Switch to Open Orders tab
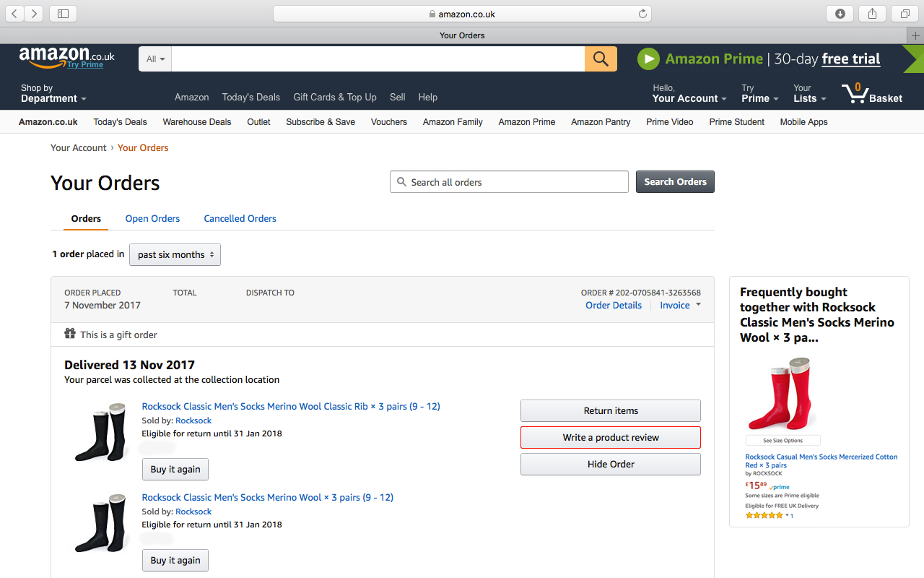 point(152,218)
